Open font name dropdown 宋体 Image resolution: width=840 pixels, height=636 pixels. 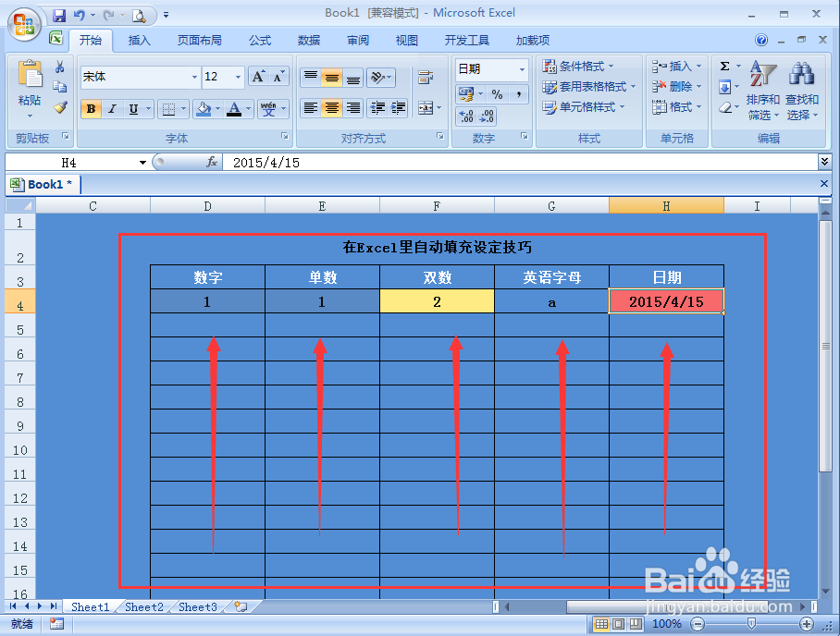194,77
